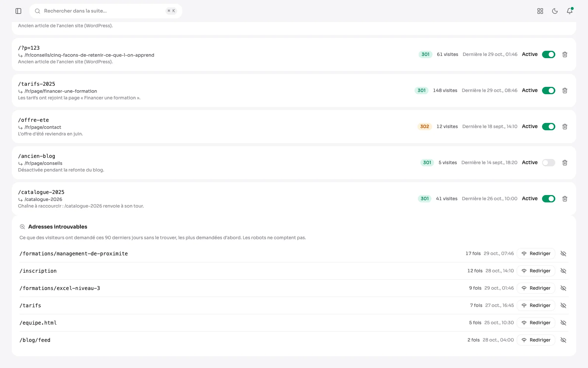This screenshot has width=588, height=368.
Task: Hide the /formations/excel-niveau-3 address
Action: (563, 288)
